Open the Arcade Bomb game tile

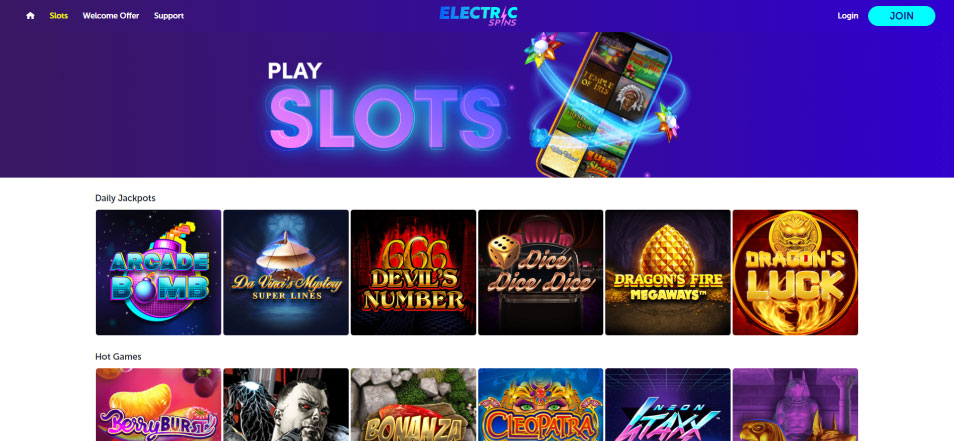point(158,273)
